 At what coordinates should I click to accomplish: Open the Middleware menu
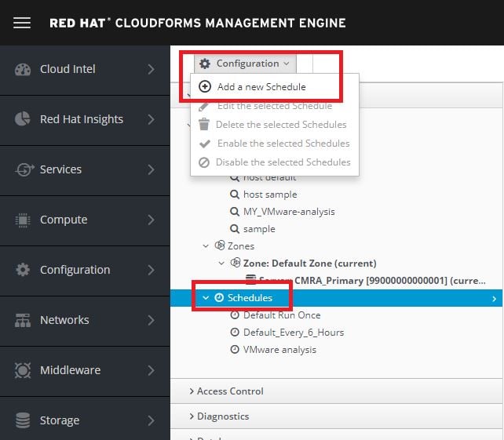tap(85, 371)
